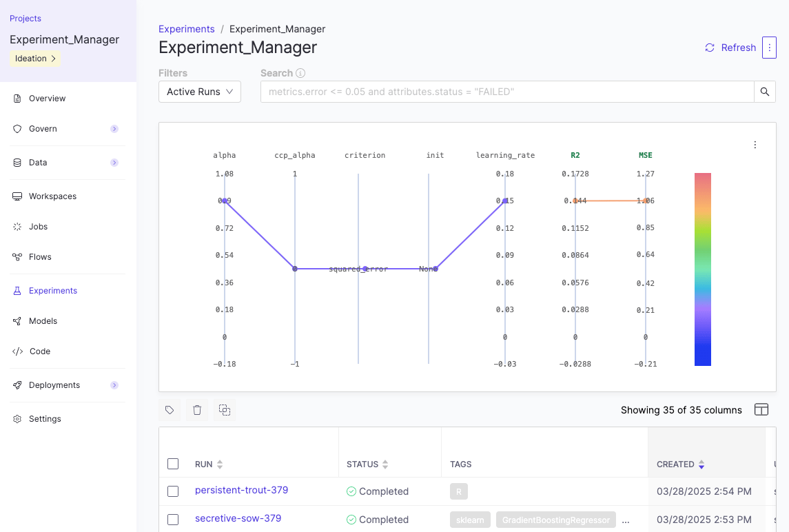This screenshot has height=532, width=789.
Task: Click the learning_rate axis point at 0.15
Action: [x=505, y=201]
